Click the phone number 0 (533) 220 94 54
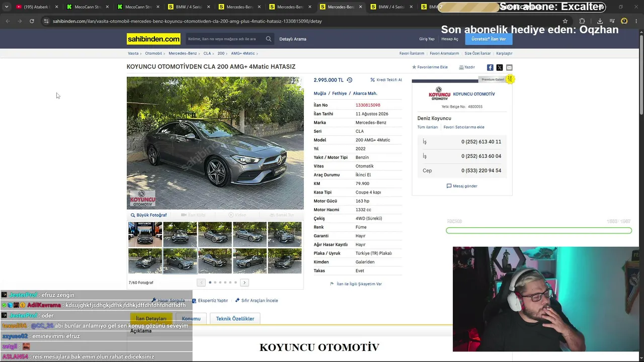The width and height of the screenshot is (644, 362). click(x=481, y=170)
